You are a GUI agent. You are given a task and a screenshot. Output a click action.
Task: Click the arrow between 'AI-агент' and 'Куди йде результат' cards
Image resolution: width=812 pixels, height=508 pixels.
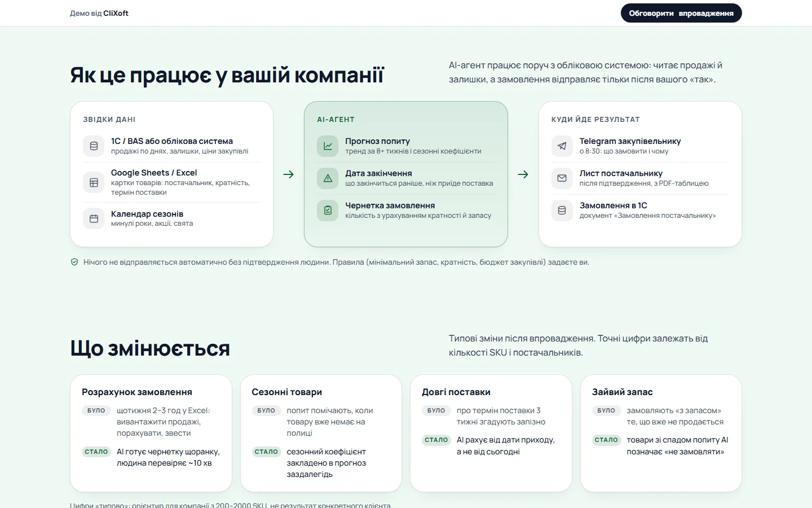(x=523, y=174)
